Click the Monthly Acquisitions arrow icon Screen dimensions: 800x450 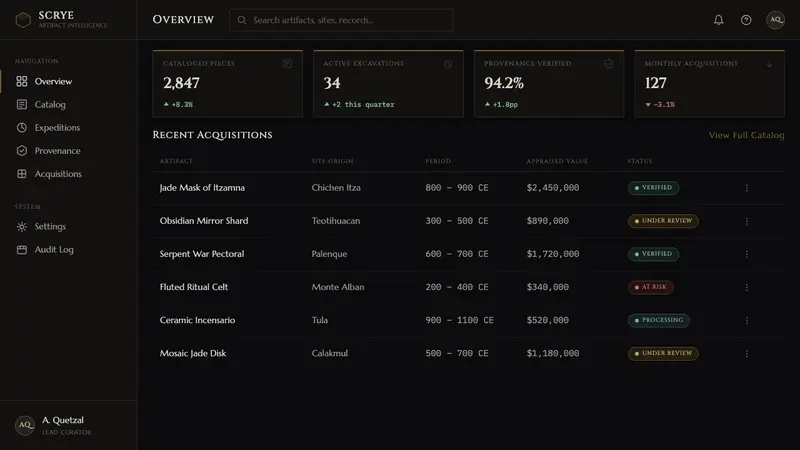[769, 64]
